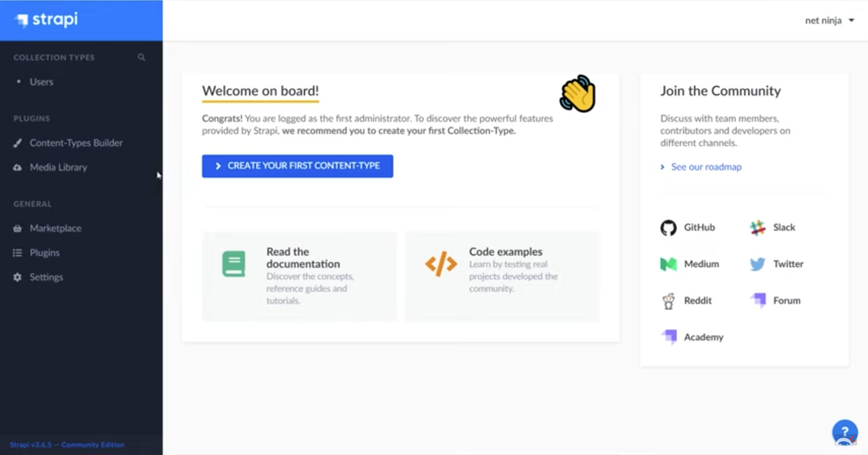
Task: Go to Media Library in sidebar
Action: click(58, 168)
